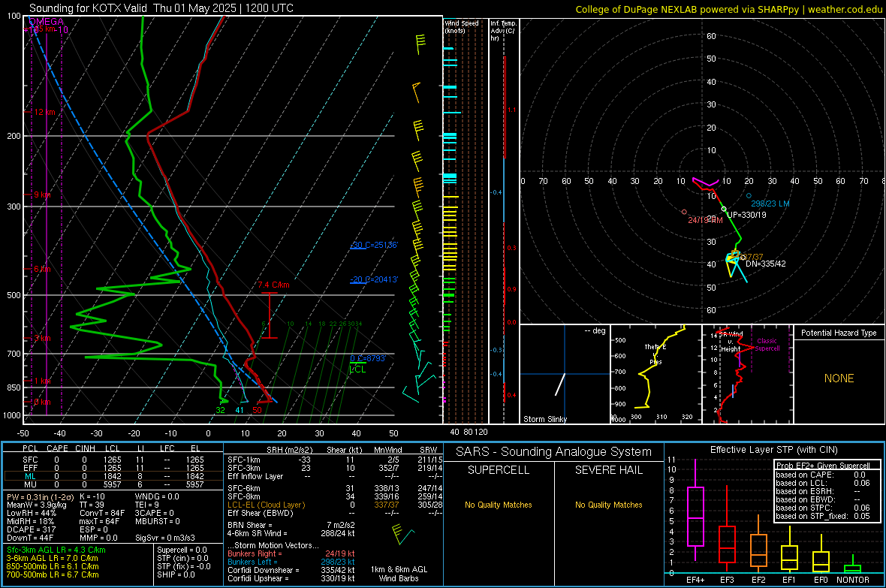886x588 pixels.
Task: Click the -30 C=25136' height label
Action: [x=374, y=245]
